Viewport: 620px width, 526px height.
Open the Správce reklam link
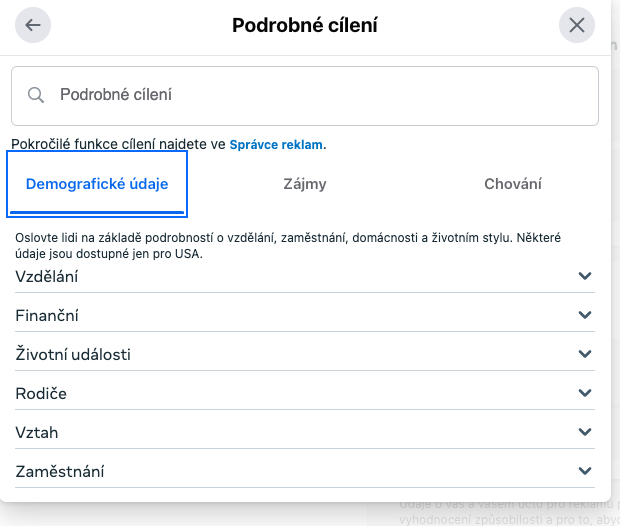pyautogui.click(x=276, y=145)
